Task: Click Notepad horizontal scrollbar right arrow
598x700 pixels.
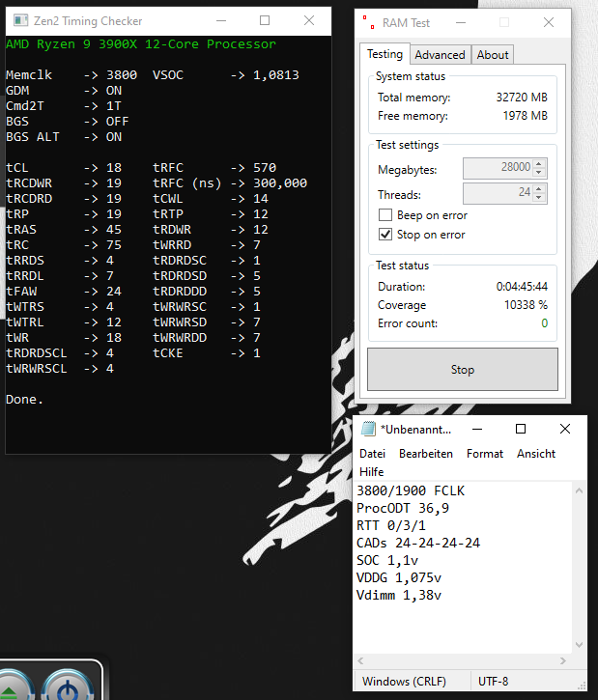Action: tap(562, 660)
